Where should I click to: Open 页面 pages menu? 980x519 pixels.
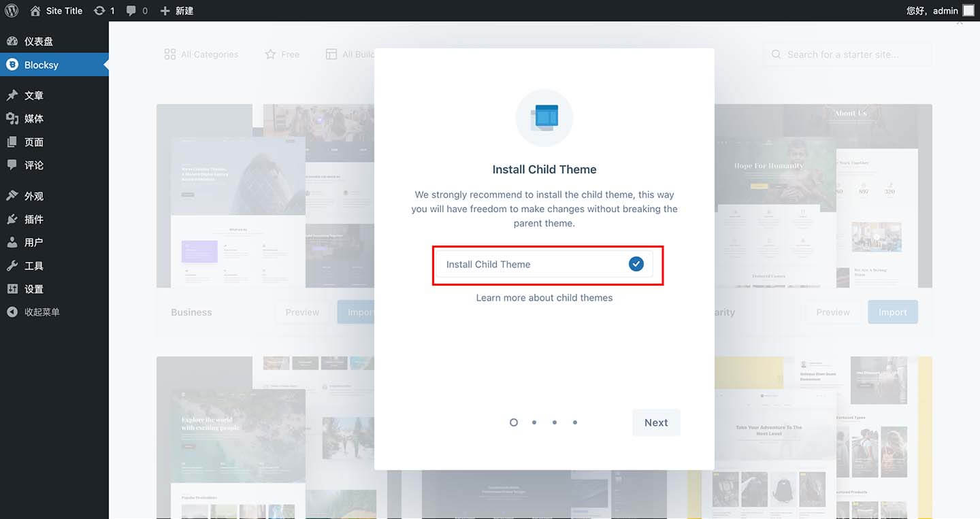pyautogui.click(x=54, y=141)
